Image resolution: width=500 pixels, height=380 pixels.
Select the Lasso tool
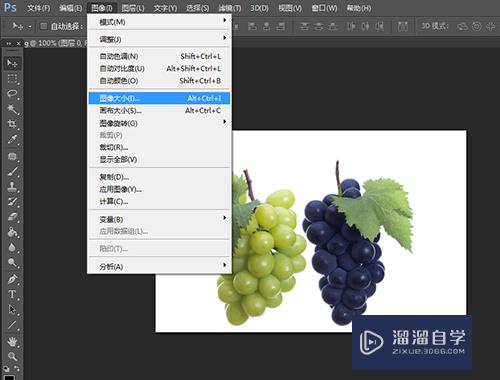(12, 94)
